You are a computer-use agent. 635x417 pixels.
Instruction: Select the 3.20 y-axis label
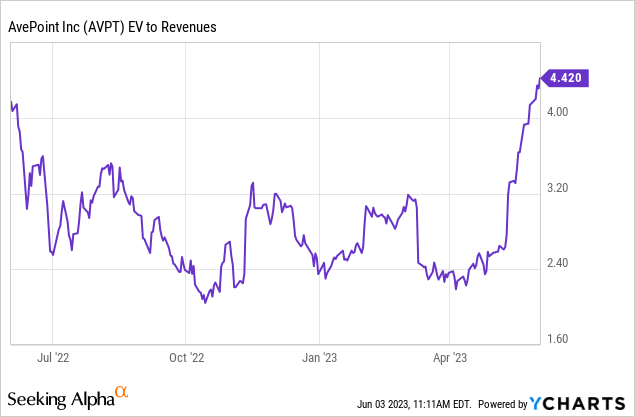[x=558, y=188]
